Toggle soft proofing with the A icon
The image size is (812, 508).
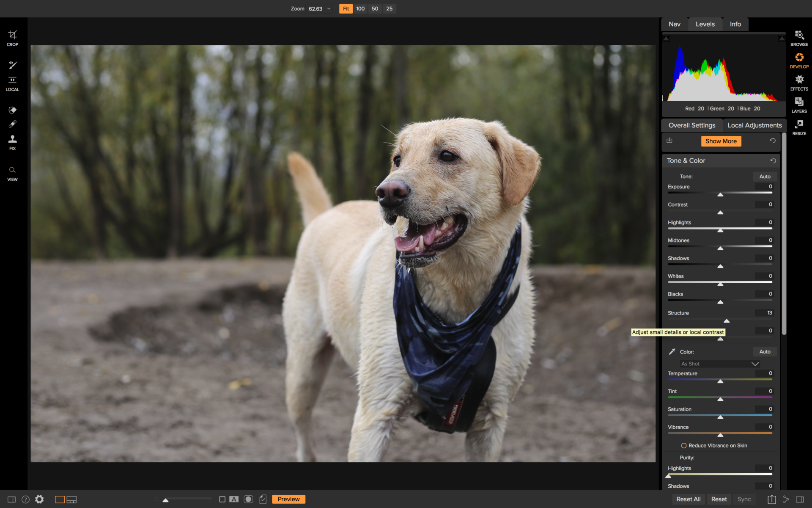click(235, 499)
